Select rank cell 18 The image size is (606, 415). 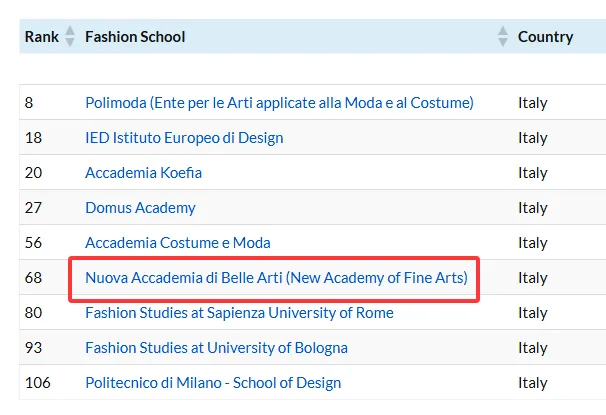click(x=33, y=138)
